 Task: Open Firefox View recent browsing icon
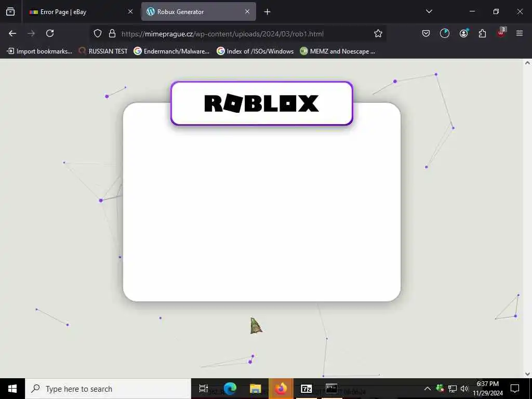[10, 12]
